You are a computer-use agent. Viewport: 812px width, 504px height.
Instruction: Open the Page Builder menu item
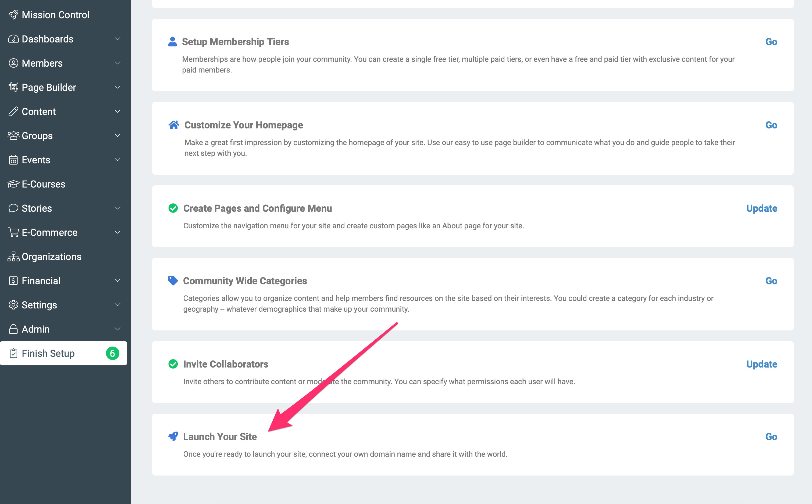click(49, 87)
